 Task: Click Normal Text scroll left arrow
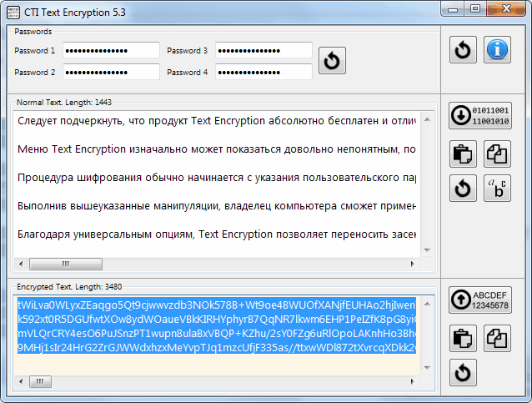pos(21,264)
